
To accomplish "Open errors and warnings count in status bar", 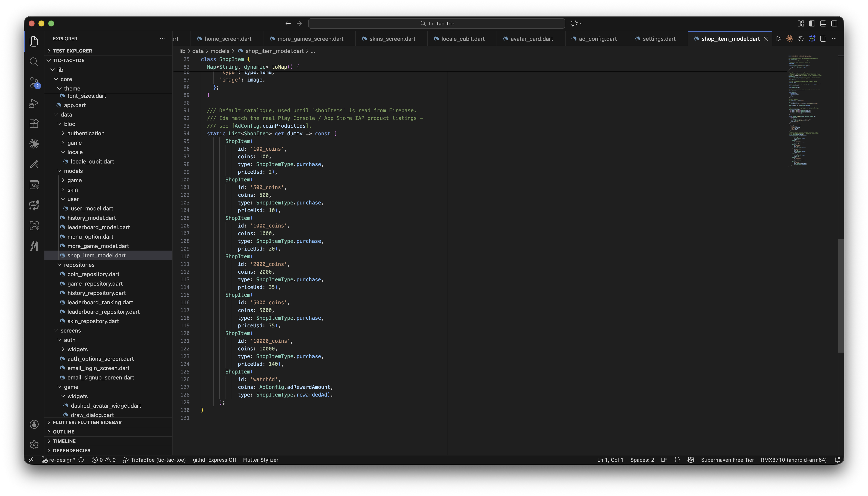I will [x=104, y=460].
